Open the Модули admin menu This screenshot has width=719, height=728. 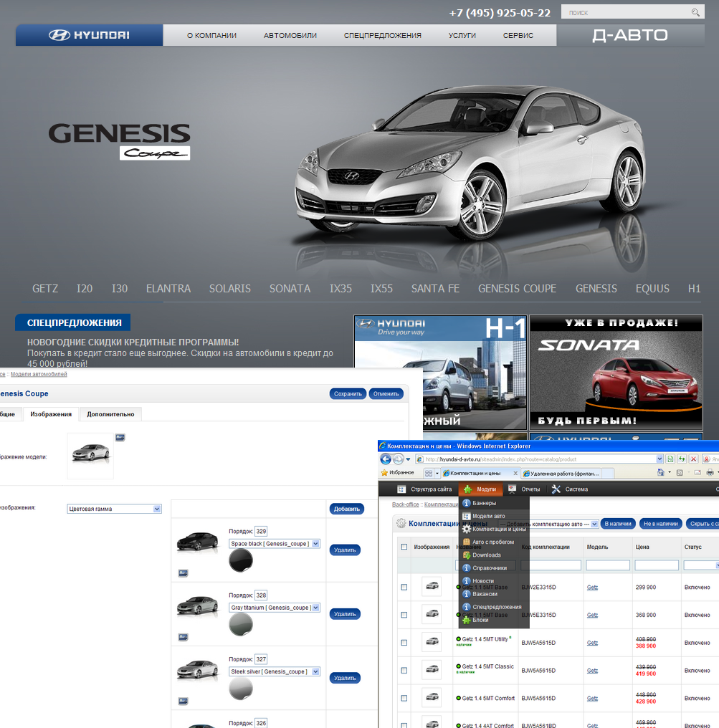[x=481, y=489]
